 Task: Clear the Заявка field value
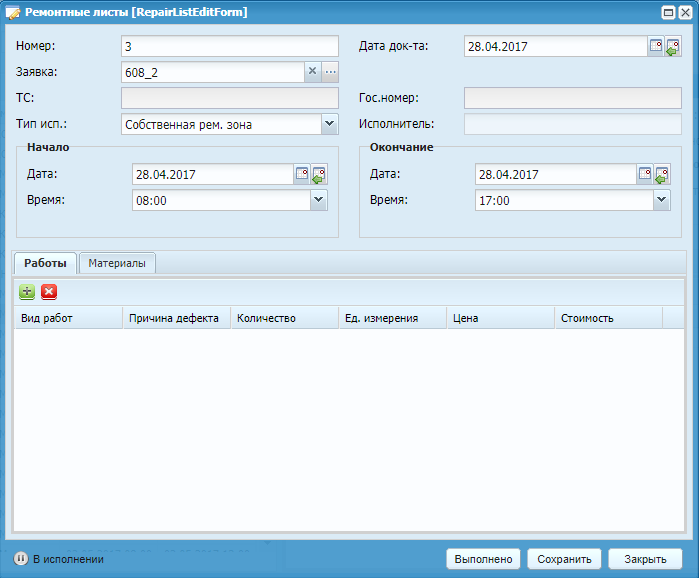click(x=312, y=72)
